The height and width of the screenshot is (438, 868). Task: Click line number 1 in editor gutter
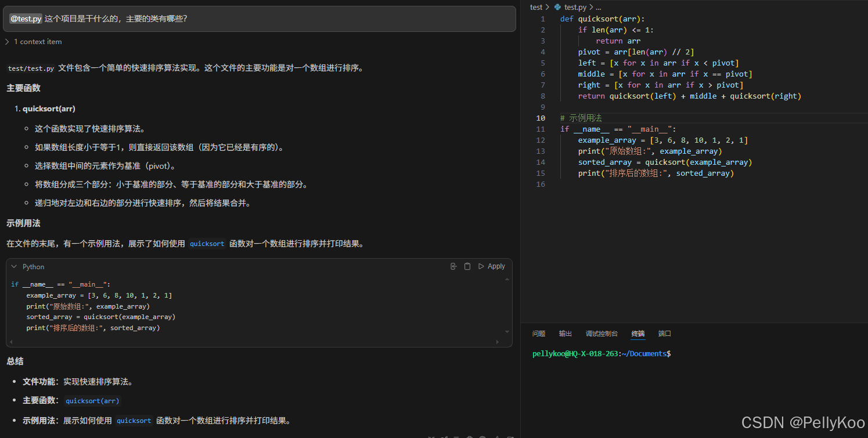click(543, 19)
